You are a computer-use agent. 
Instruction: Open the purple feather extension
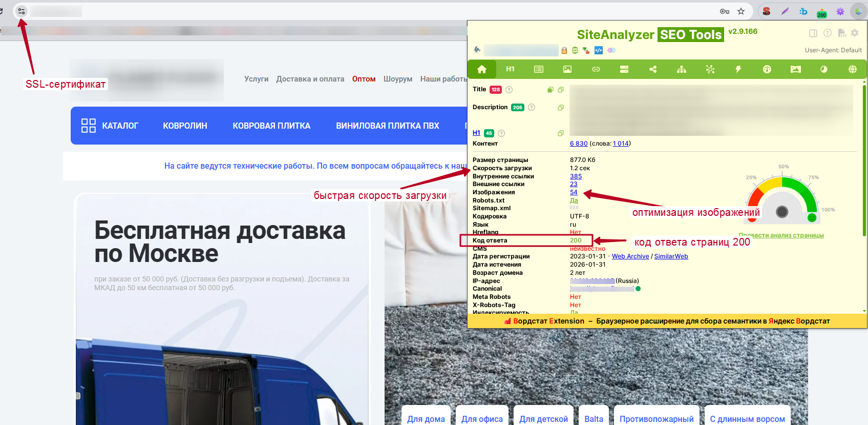tap(785, 11)
